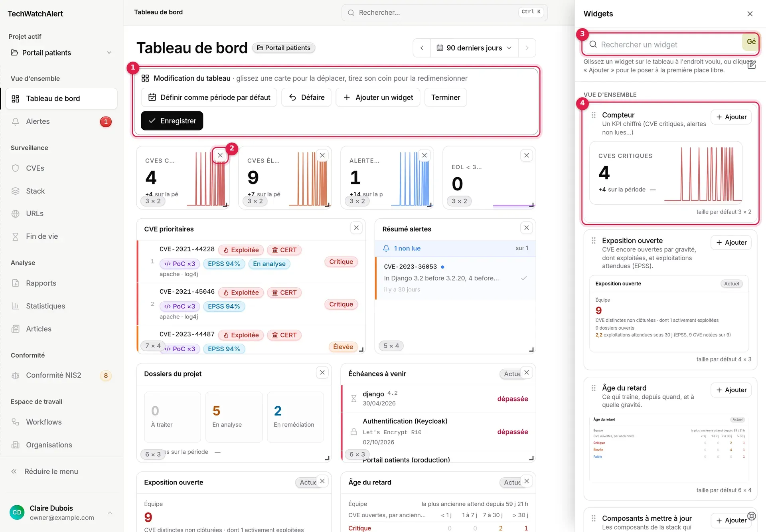The width and height of the screenshot is (766, 532).
Task: Remove the ALERTE... counter card
Action: [x=424, y=155]
